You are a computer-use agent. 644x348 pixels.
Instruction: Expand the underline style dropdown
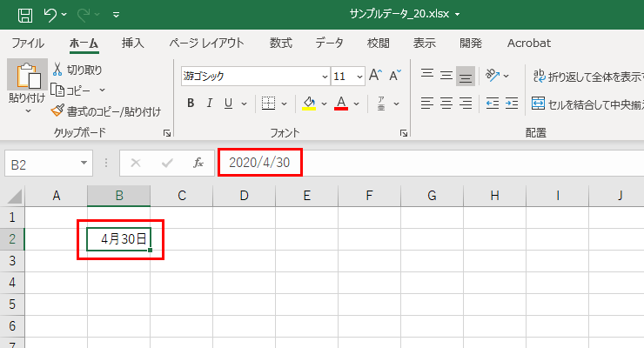click(x=244, y=104)
